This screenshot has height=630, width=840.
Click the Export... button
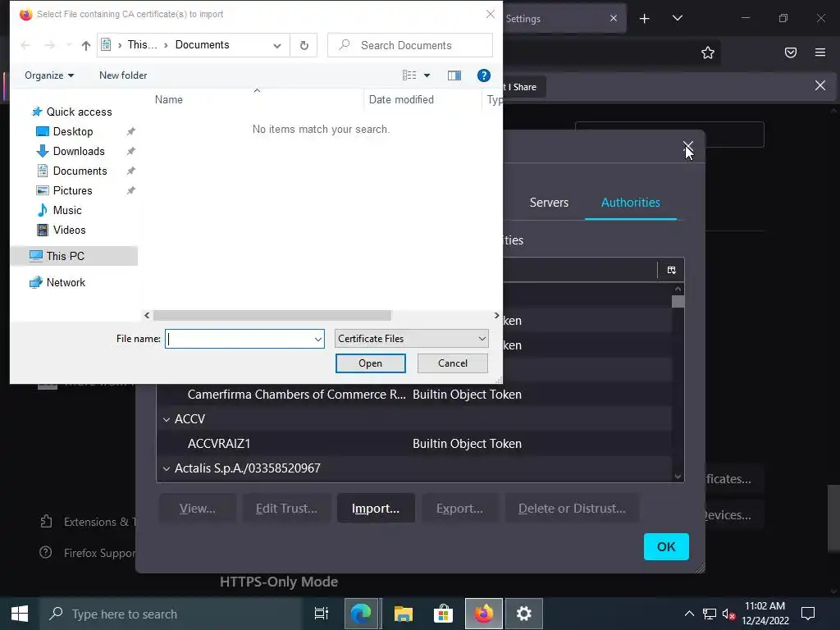point(459,509)
